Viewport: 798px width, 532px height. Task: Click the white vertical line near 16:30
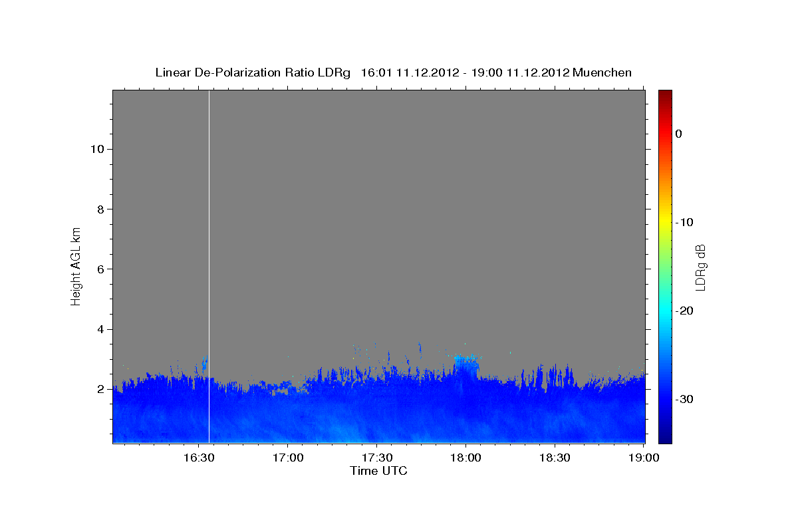click(209, 266)
